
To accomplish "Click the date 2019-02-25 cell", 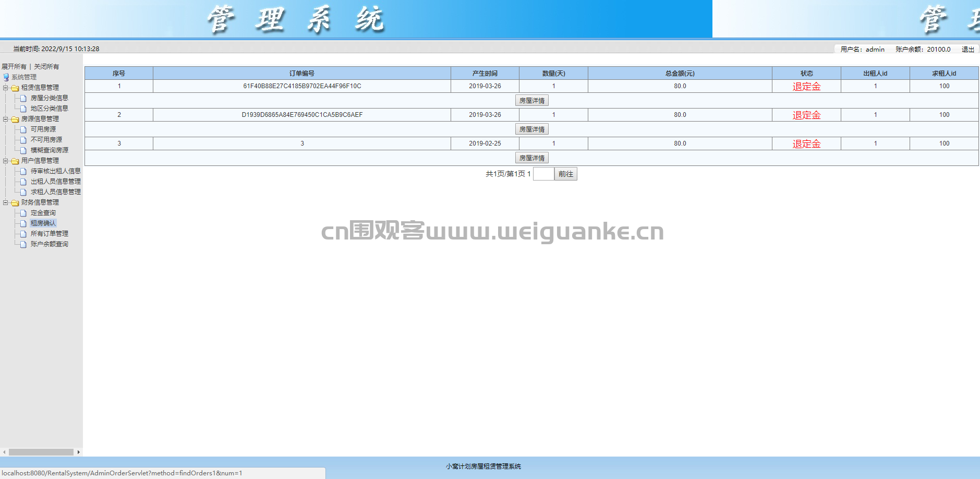I will (x=485, y=143).
